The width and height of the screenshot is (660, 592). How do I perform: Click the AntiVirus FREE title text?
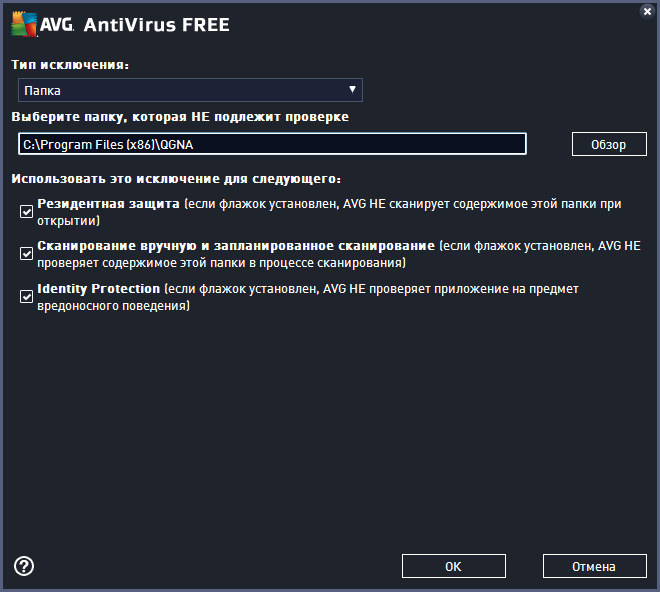(157, 25)
